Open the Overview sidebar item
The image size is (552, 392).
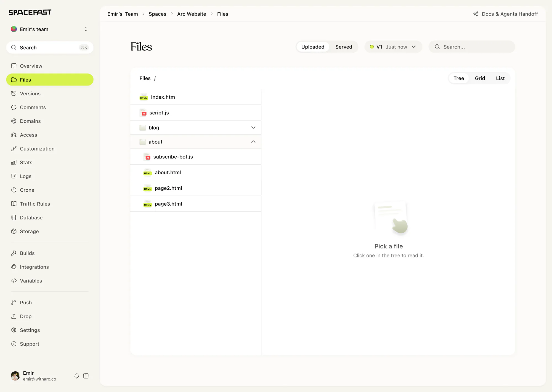50,66
